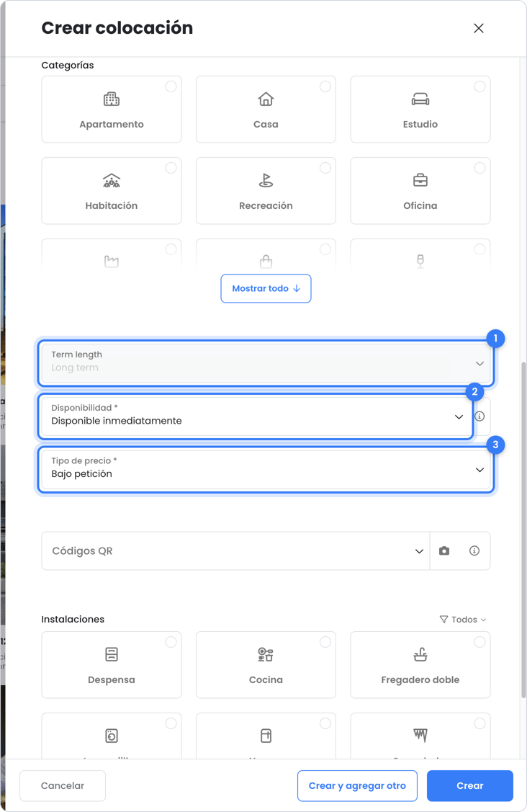527x812 pixels.
Task: Open the Tipo de precio dropdown
Action: 266,470
